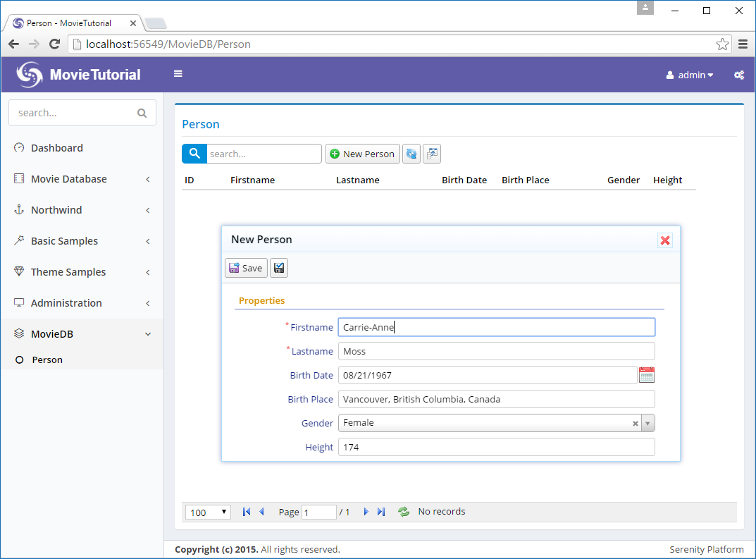Click into the Height input field

pyautogui.click(x=496, y=447)
